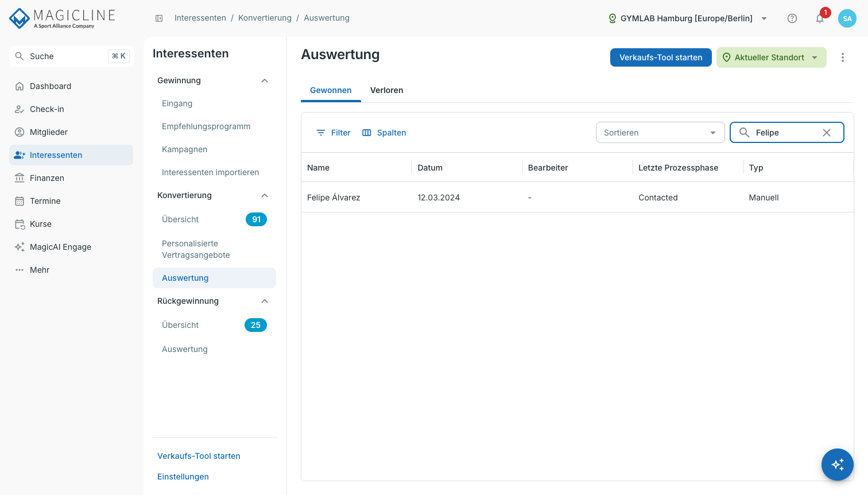Select the Gewonnen tab
The height and width of the screenshot is (495, 868).
point(331,90)
